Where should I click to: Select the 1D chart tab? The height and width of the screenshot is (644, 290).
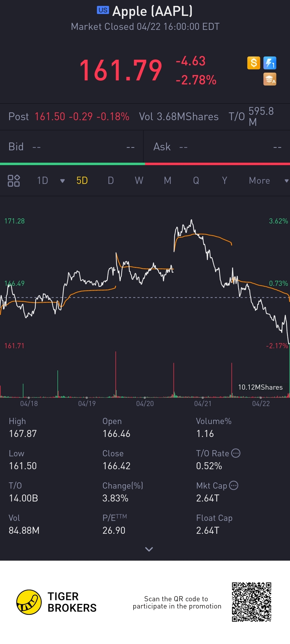click(42, 180)
